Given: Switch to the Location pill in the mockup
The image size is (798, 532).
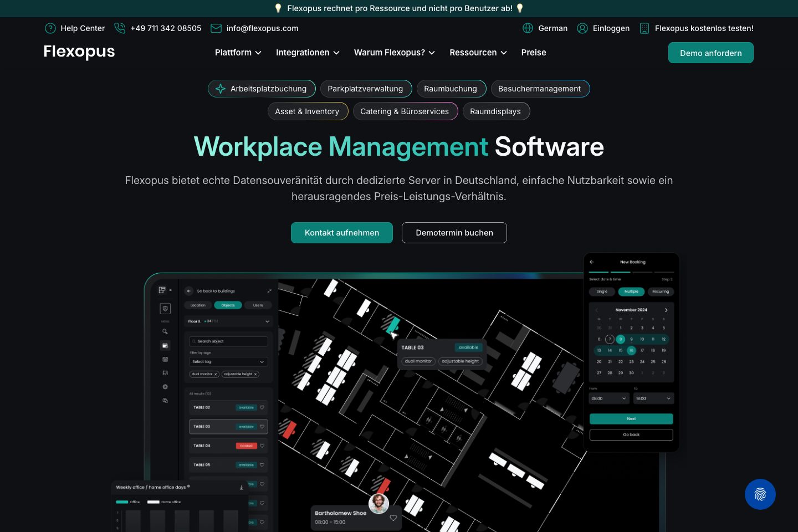Looking at the screenshot, I should pos(198,305).
